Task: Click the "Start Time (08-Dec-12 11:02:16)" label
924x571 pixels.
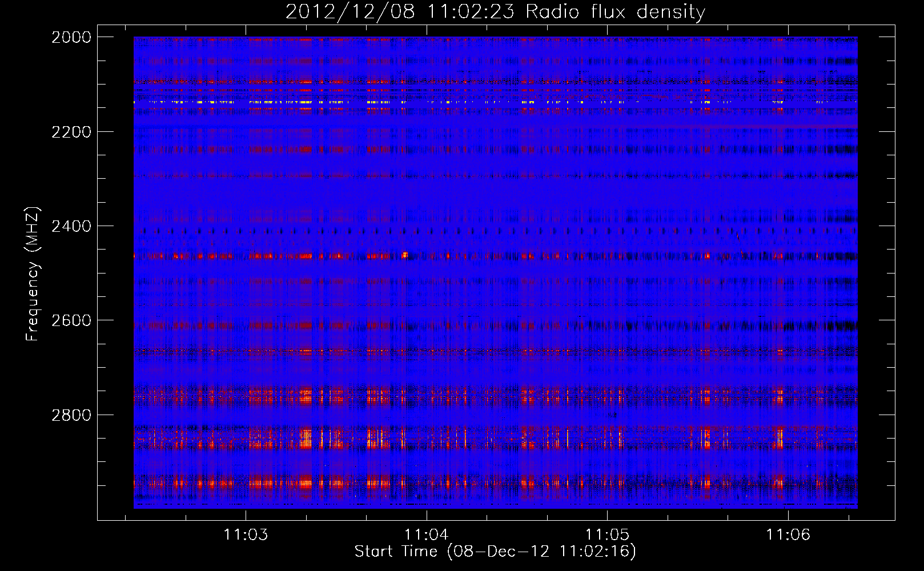Action: tap(495, 552)
